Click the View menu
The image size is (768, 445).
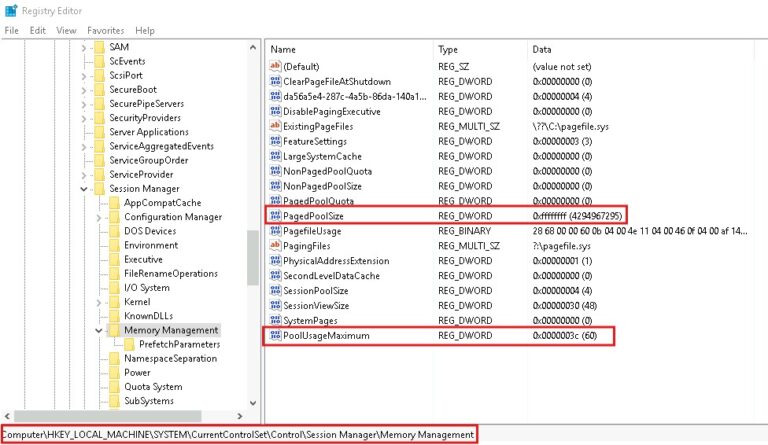67,31
